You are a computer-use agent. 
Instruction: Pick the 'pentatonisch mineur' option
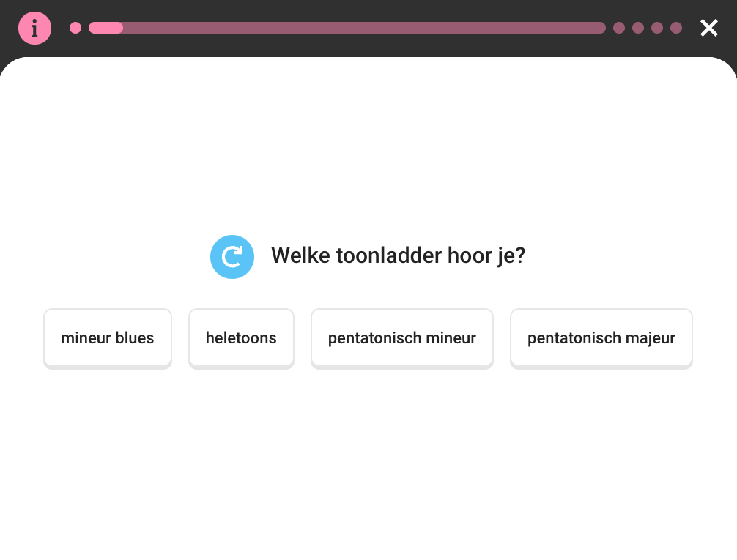(x=402, y=338)
